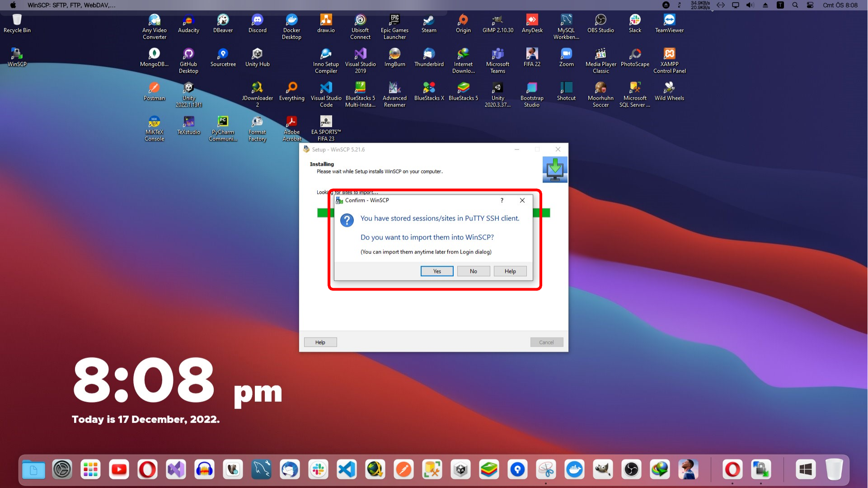Select the DBeaver desktop icon
This screenshot has height=488, width=868.
click(x=223, y=23)
